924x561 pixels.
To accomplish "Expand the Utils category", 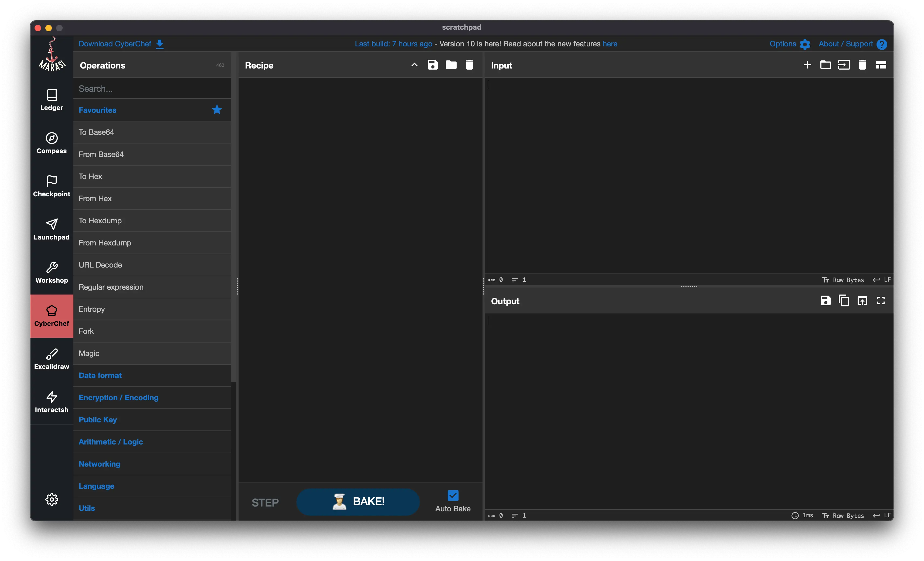I will (152, 508).
